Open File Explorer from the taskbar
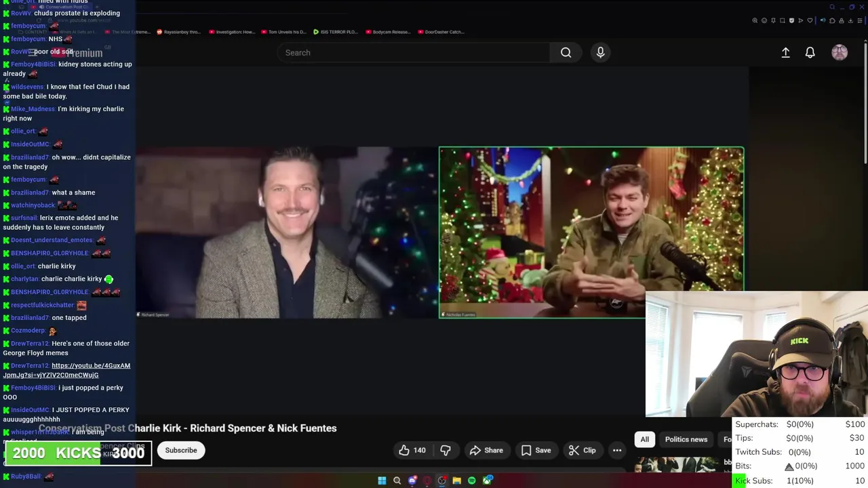This screenshot has height=488, width=868. pyautogui.click(x=456, y=481)
